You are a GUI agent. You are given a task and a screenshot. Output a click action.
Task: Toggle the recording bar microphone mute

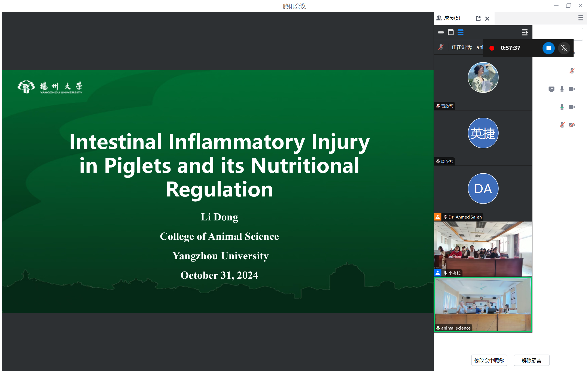564,48
